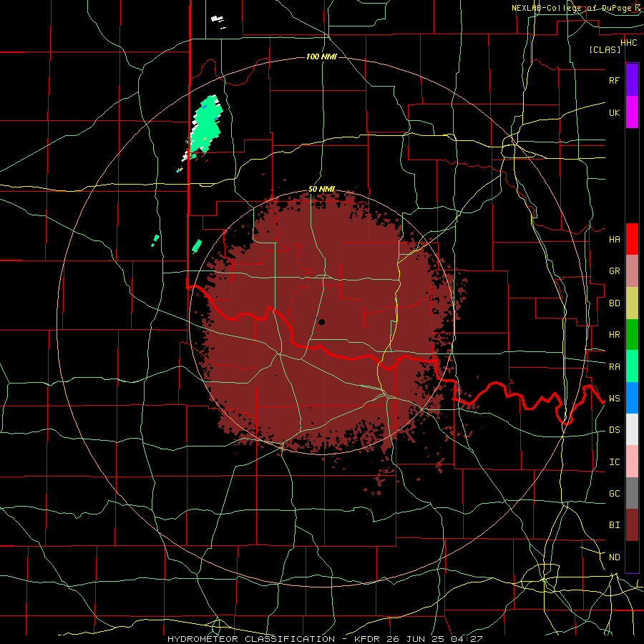The height and width of the screenshot is (644, 644).
Task: Click the 'GC' legend label
Action: (614, 494)
